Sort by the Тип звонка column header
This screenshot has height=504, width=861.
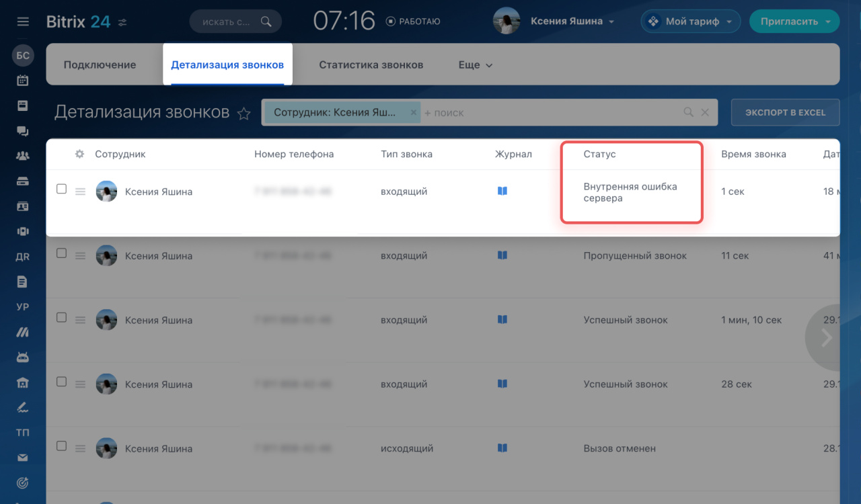click(x=406, y=154)
